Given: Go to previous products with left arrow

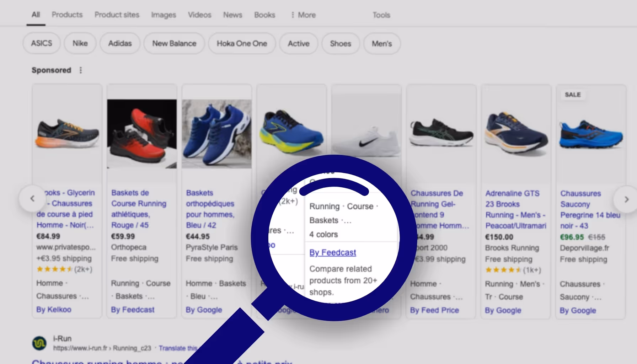Looking at the screenshot, I should click(x=32, y=199).
